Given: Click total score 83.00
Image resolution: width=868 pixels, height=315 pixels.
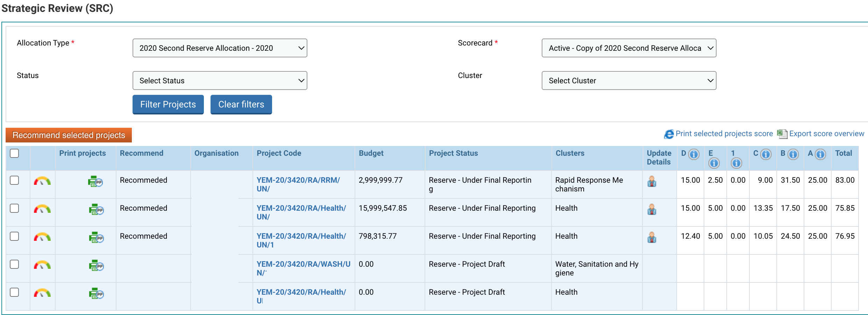Looking at the screenshot, I should point(845,180).
